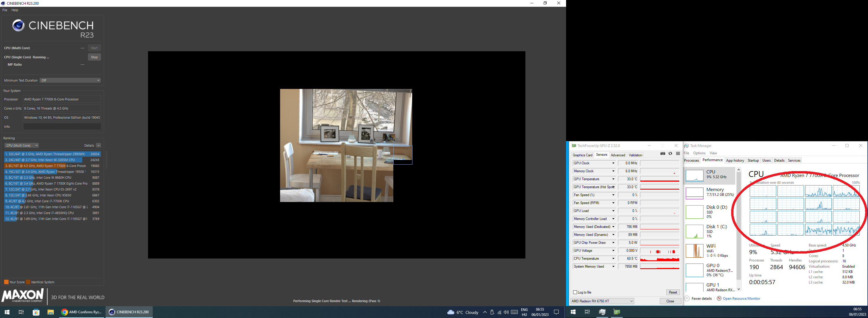Open View menu in Task Manager

pyautogui.click(x=713, y=153)
